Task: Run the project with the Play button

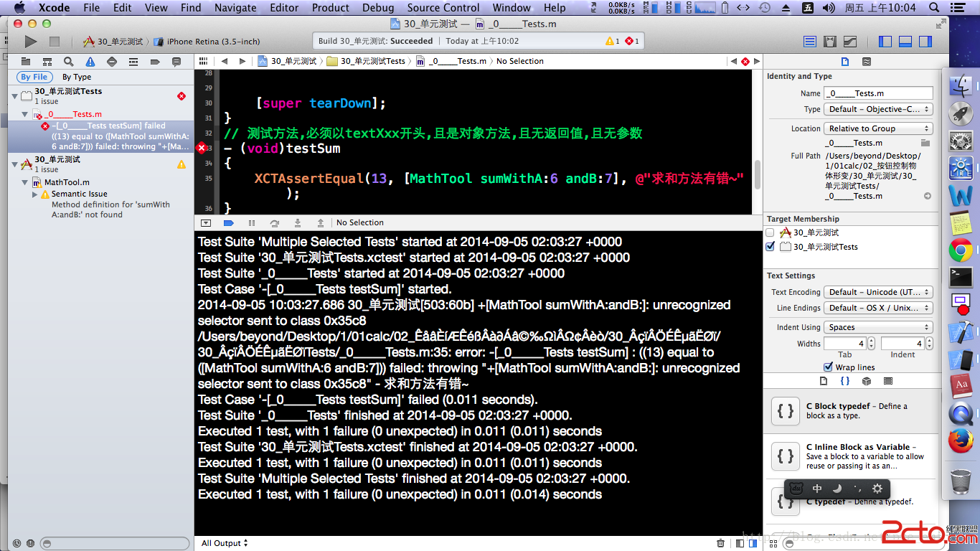Action: coord(30,42)
